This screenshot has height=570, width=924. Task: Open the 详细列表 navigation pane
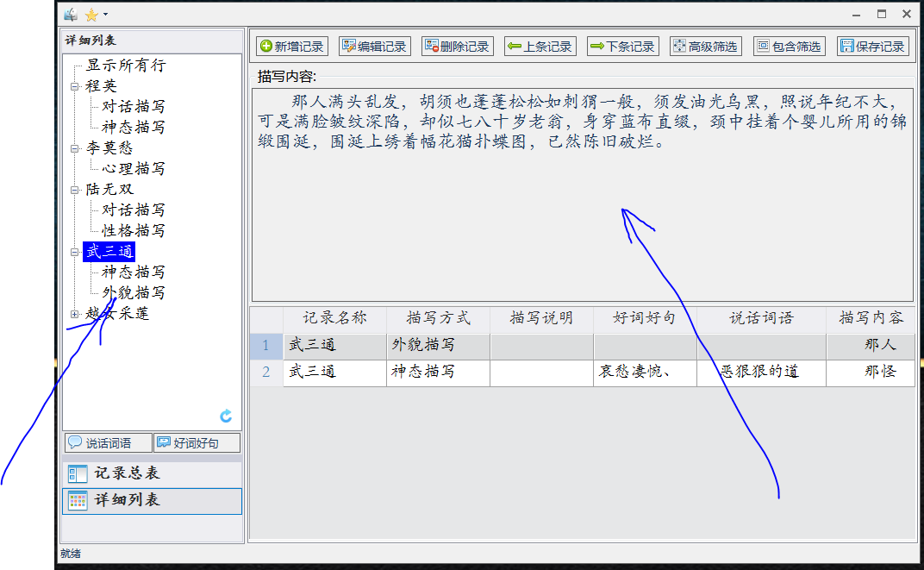152,500
